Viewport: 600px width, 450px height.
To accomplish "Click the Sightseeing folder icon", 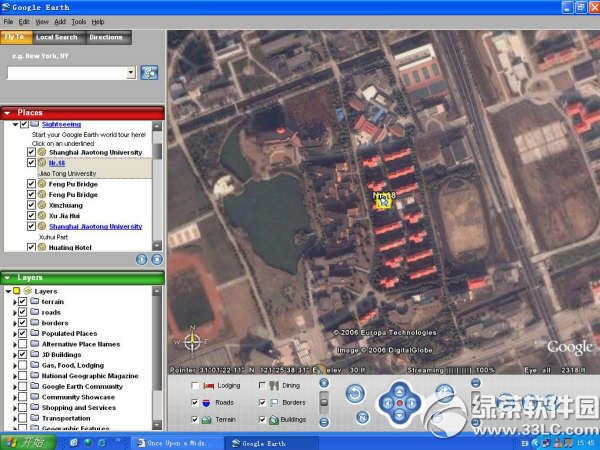I will point(34,124).
